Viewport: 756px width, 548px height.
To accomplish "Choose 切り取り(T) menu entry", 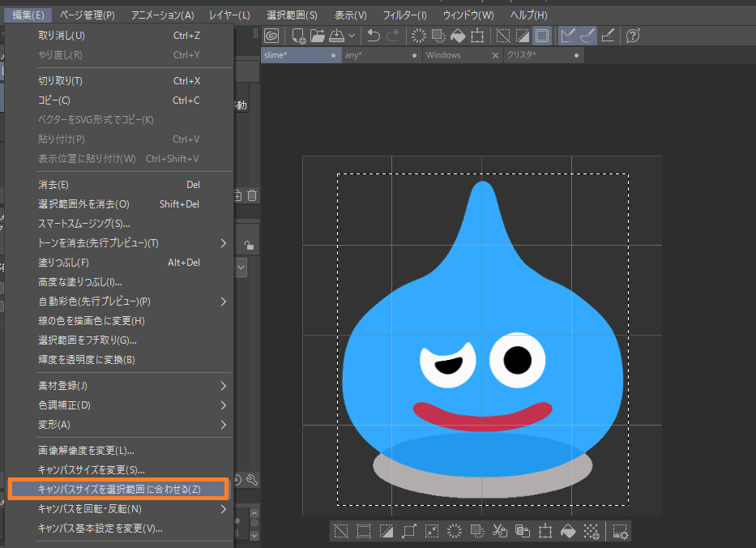I will [119, 80].
